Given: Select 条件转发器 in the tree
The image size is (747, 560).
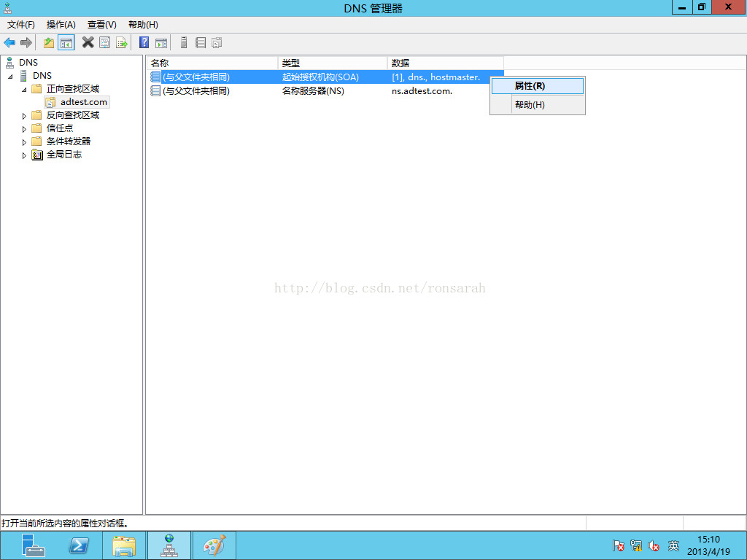Looking at the screenshot, I should tap(69, 141).
